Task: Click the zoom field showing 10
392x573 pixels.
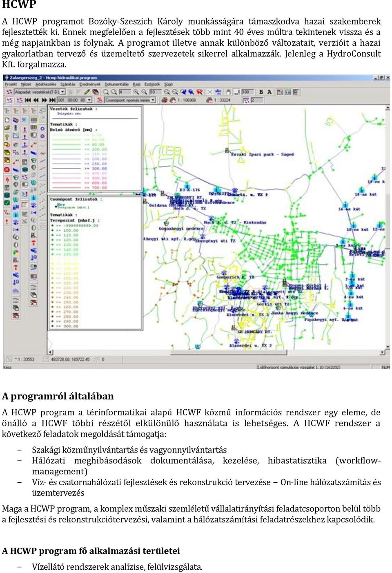Action: 155,92
